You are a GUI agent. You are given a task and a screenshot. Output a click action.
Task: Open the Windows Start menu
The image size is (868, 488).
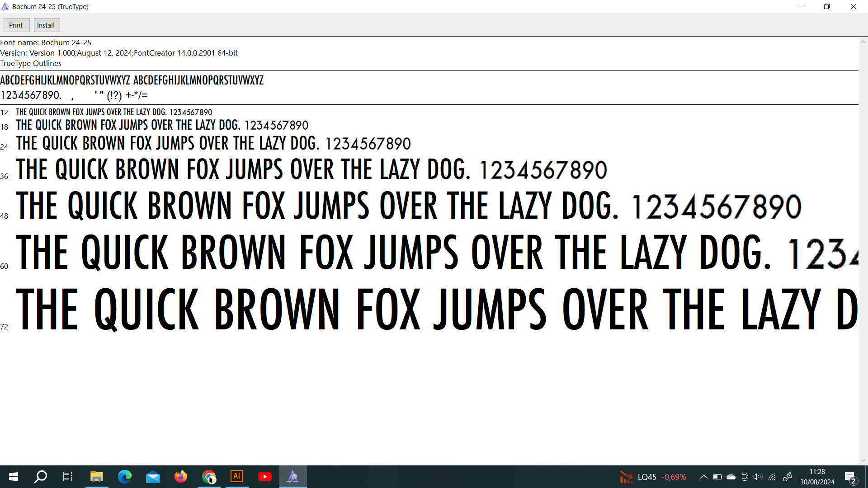[x=14, y=477]
